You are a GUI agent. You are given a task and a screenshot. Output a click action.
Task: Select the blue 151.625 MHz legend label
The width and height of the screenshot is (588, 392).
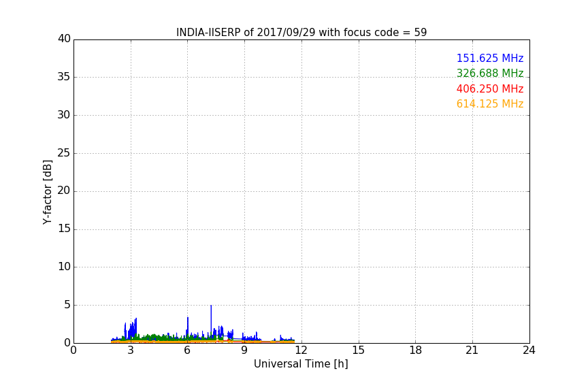(x=490, y=58)
